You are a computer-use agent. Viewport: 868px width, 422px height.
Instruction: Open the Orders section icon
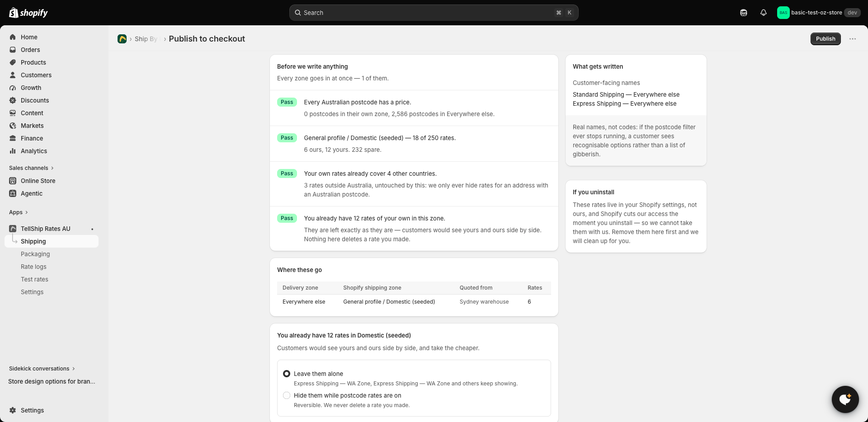click(x=13, y=50)
